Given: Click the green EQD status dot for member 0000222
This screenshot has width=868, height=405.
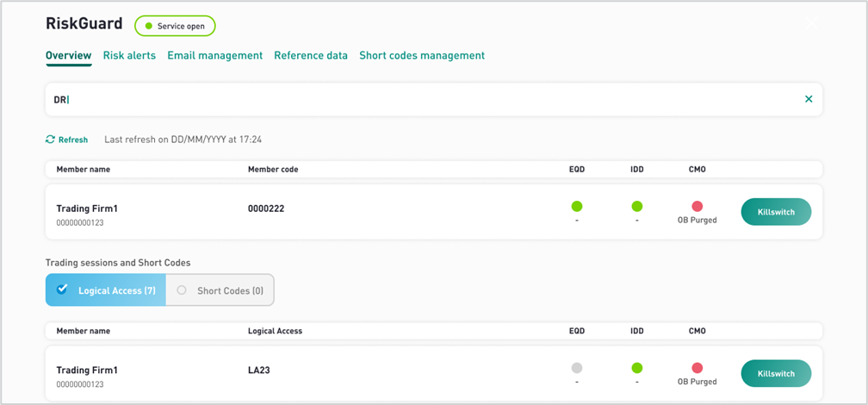Looking at the screenshot, I should [577, 207].
